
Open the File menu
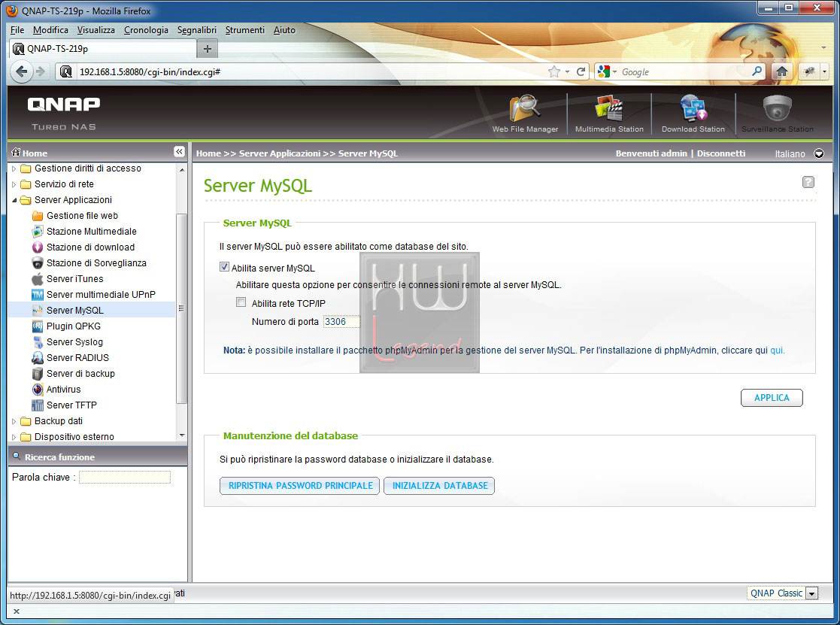point(17,30)
